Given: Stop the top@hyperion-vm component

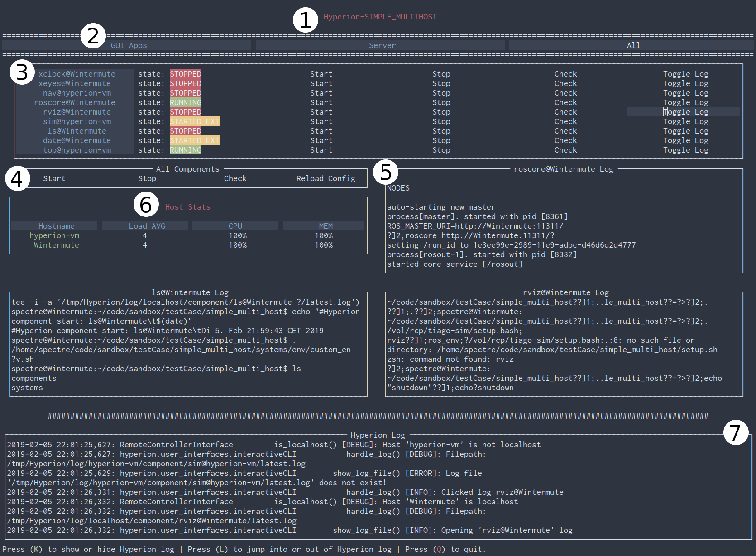Looking at the screenshot, I should coord(441,150).
